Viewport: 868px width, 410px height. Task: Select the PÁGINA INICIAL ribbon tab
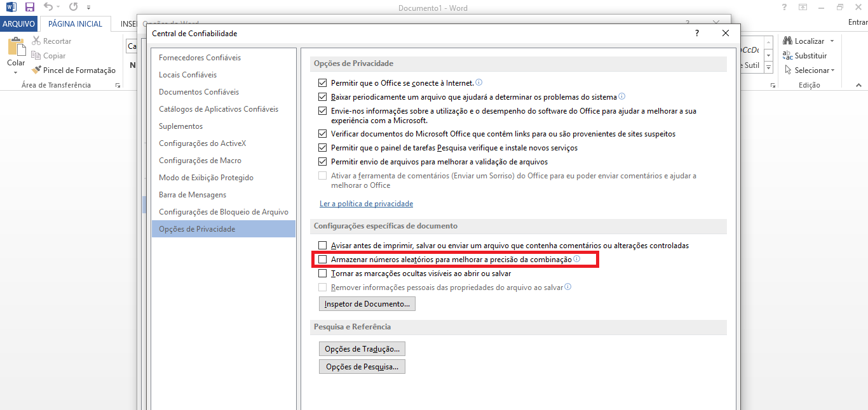[76, 23]
